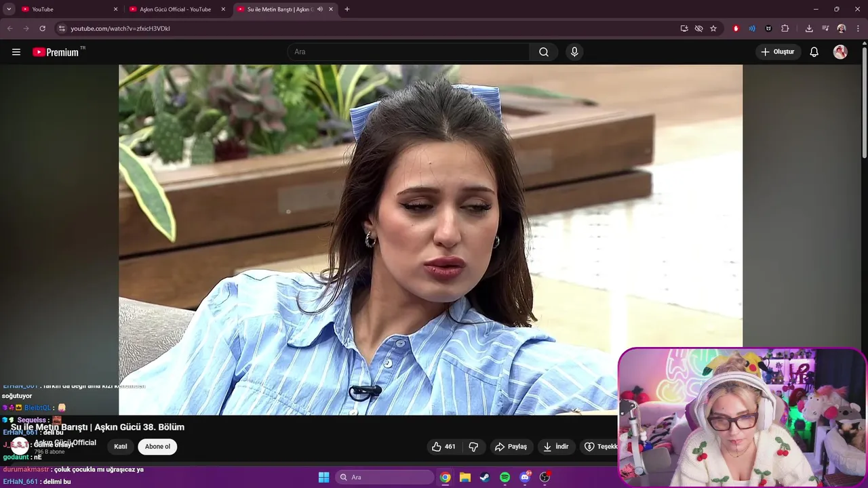The image size is (868, 488).
Task: Open the blue sound waves extension
Action: pyautogui.click(x=752, y=28)
